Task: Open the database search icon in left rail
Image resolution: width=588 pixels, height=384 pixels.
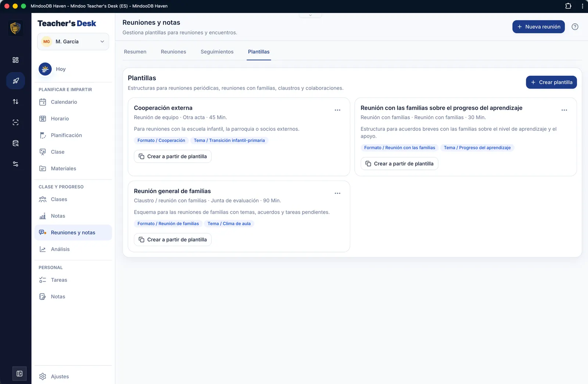Action: coord(15,143)
